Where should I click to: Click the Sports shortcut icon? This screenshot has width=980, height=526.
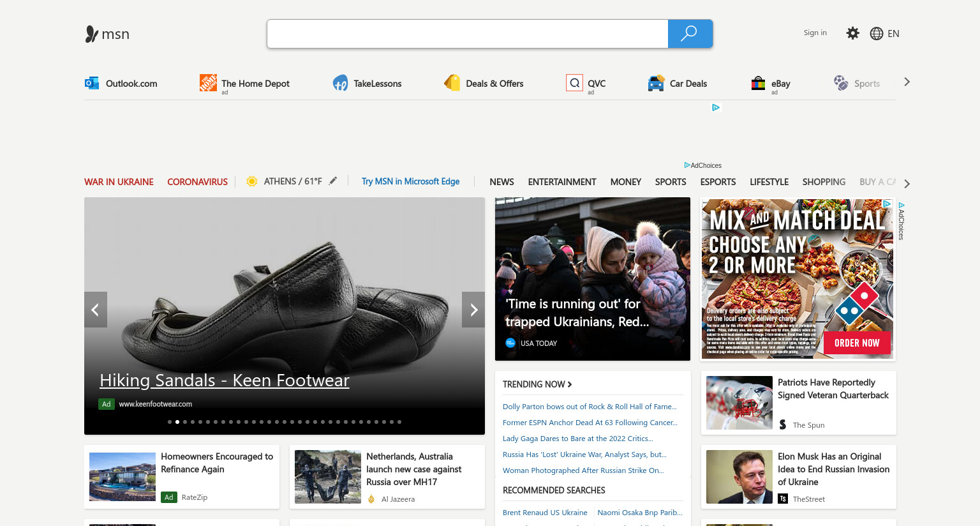coord(841,83)
